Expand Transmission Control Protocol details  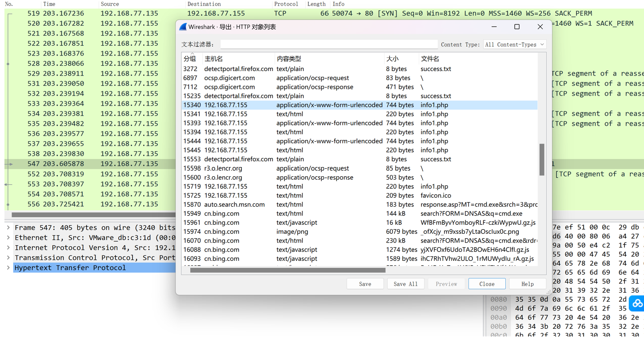click(8, 258)
